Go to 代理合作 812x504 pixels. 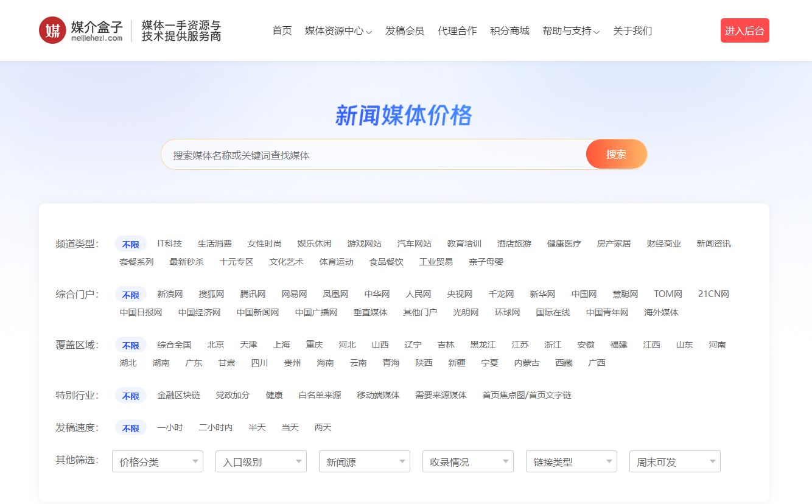tap(457, 30)
